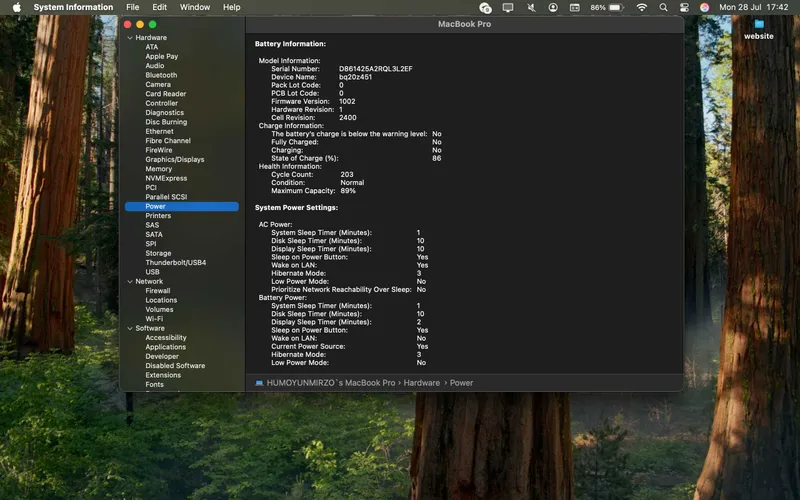Open Spotlight search magnifier icon

click(x=663, y=7)
